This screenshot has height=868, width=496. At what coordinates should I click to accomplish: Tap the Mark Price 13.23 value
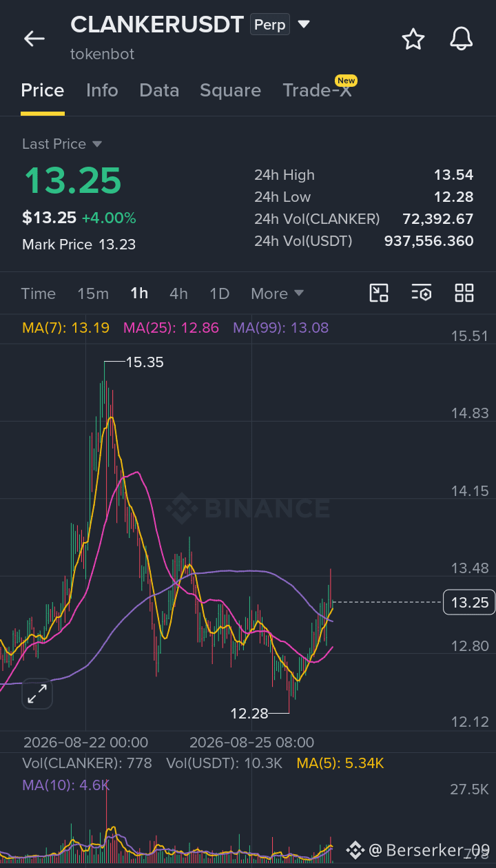click(x=117, y=245)
